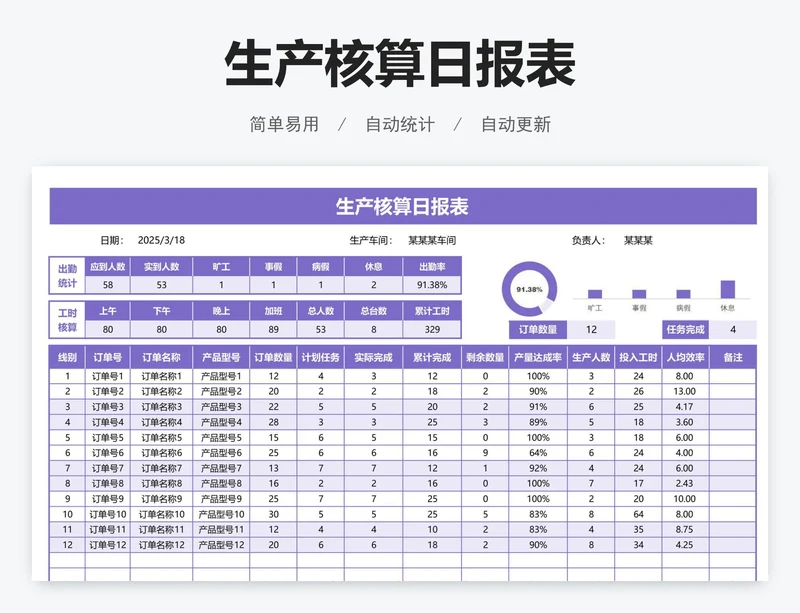The width and height of the screenshot is (800, 613).
Task: Click the purple 生产核算日报表 banner title
Action: (402, 207)
